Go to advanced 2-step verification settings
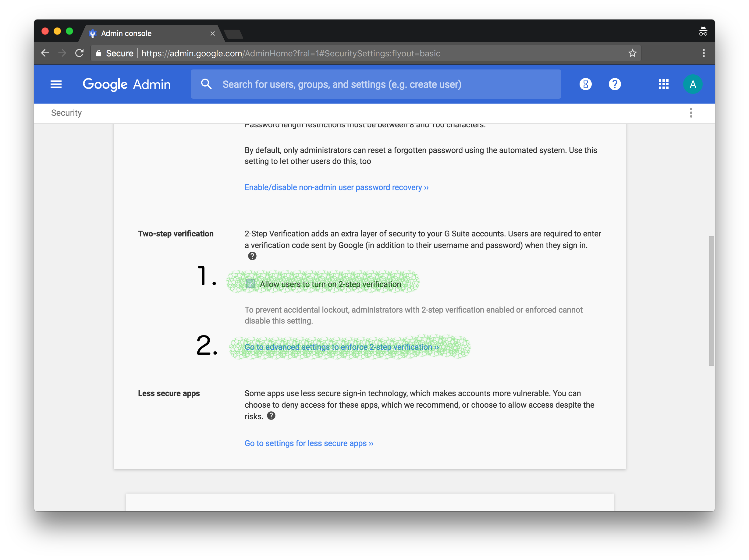749x560 pixels. [342, 347]
